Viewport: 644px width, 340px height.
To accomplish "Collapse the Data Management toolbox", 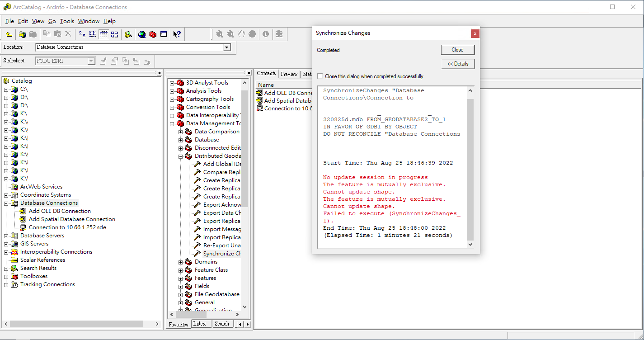I will (x=172, y=123).
